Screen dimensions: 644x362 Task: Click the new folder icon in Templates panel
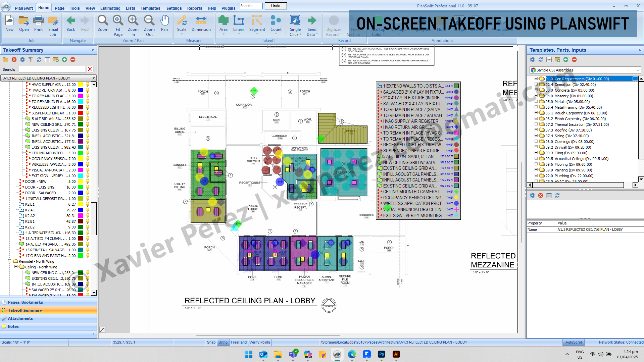coord(557,59)
